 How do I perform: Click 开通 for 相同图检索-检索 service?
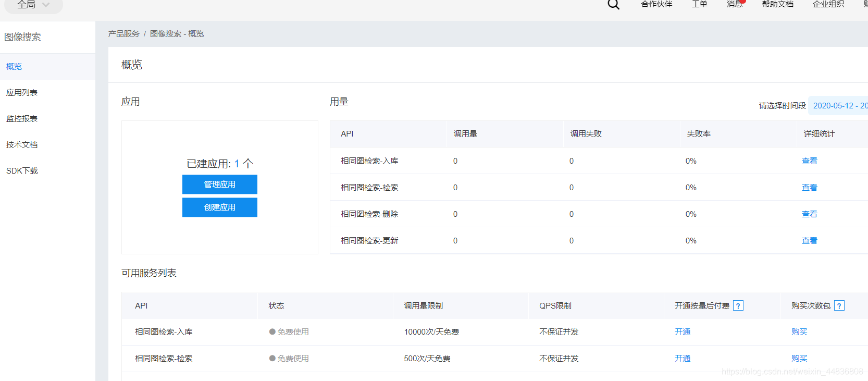pyautogui.click(x=683, y=359)
